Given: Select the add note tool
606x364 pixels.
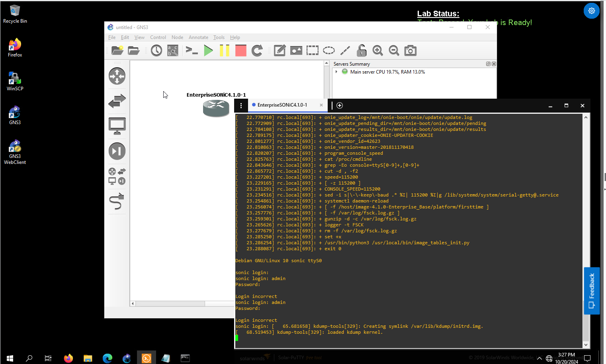Looking at the screenshot, I should click(x=280, y=51).
